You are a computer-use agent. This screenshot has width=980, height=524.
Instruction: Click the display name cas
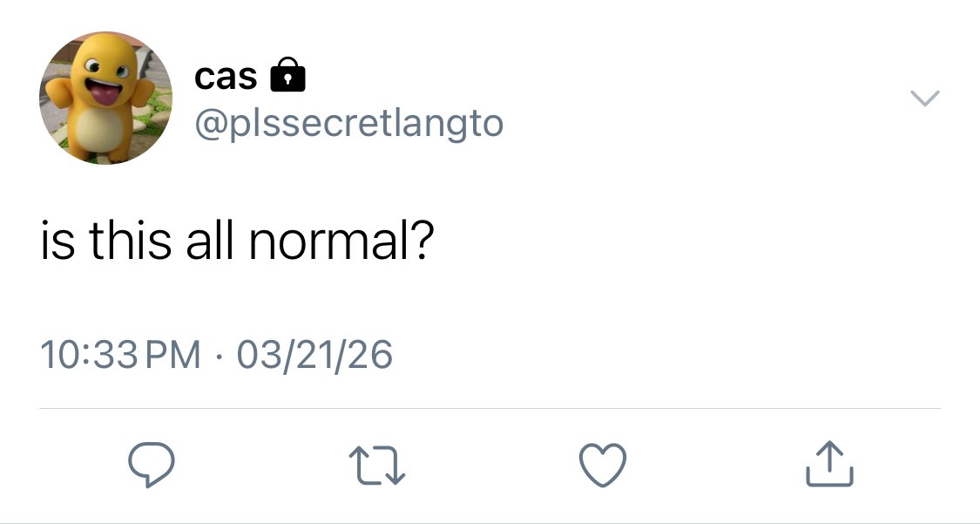(x=226, y=77)
